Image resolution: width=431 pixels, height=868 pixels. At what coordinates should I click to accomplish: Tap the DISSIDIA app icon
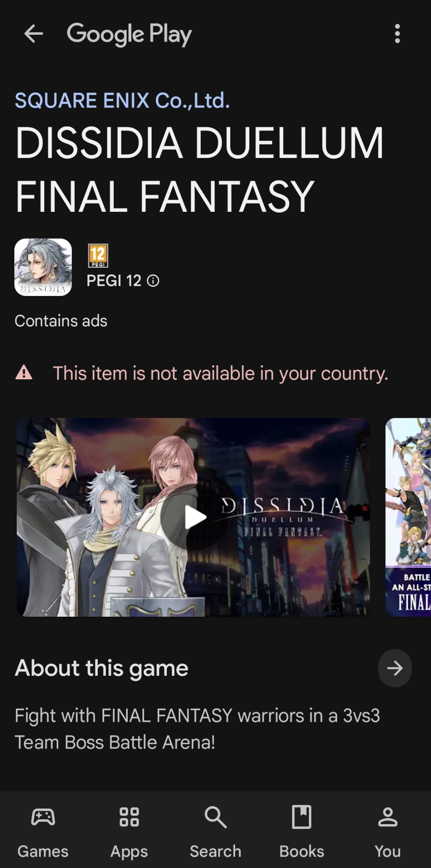click(43, 267)
